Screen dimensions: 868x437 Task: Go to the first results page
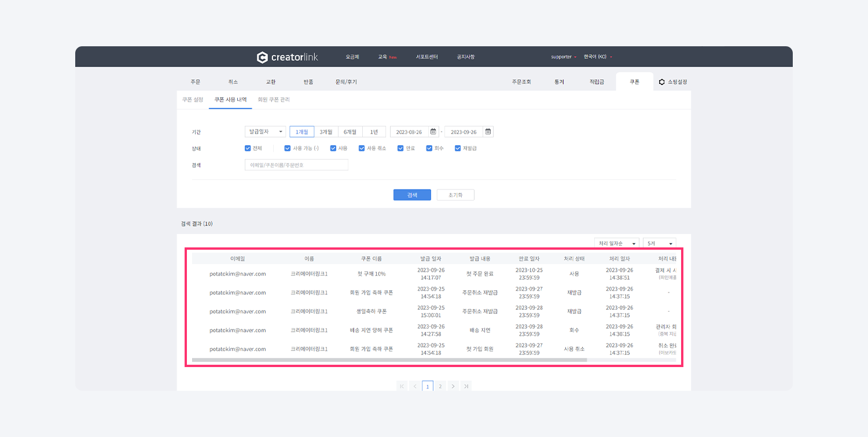tap(402, 386)
